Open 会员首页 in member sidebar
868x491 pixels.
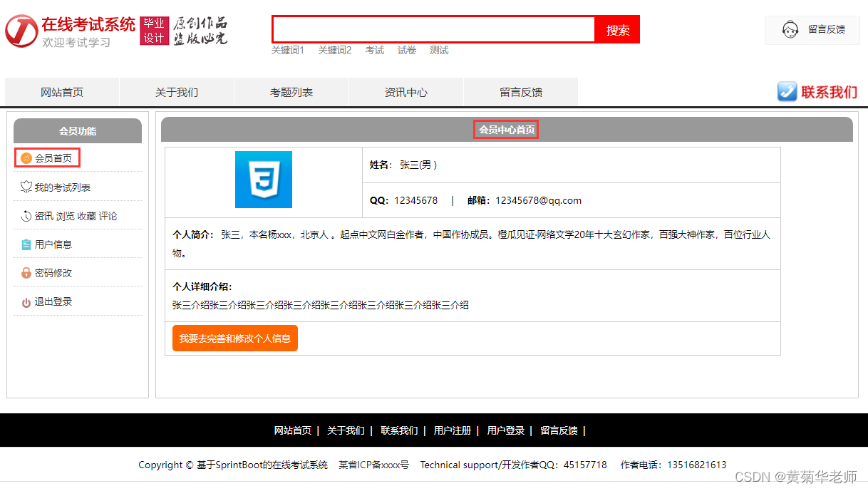point(53,158)
